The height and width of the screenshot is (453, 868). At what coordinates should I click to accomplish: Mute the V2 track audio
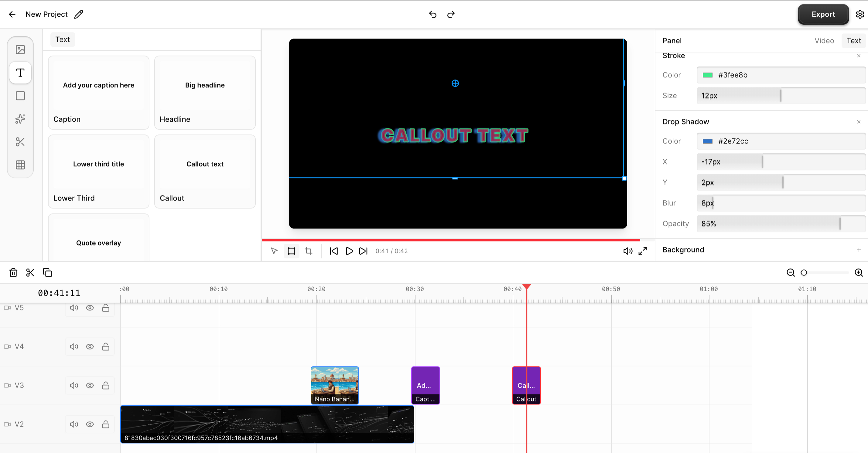74,424
